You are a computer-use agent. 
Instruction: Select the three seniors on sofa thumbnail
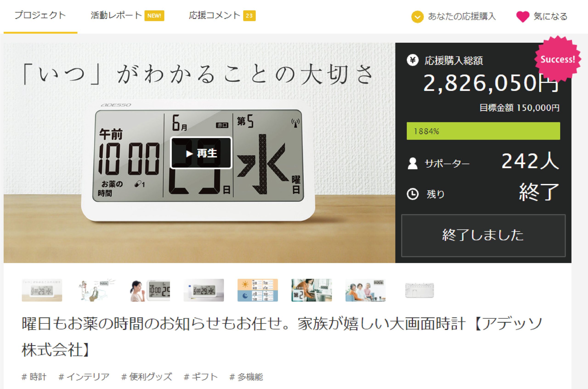point(365,290)
